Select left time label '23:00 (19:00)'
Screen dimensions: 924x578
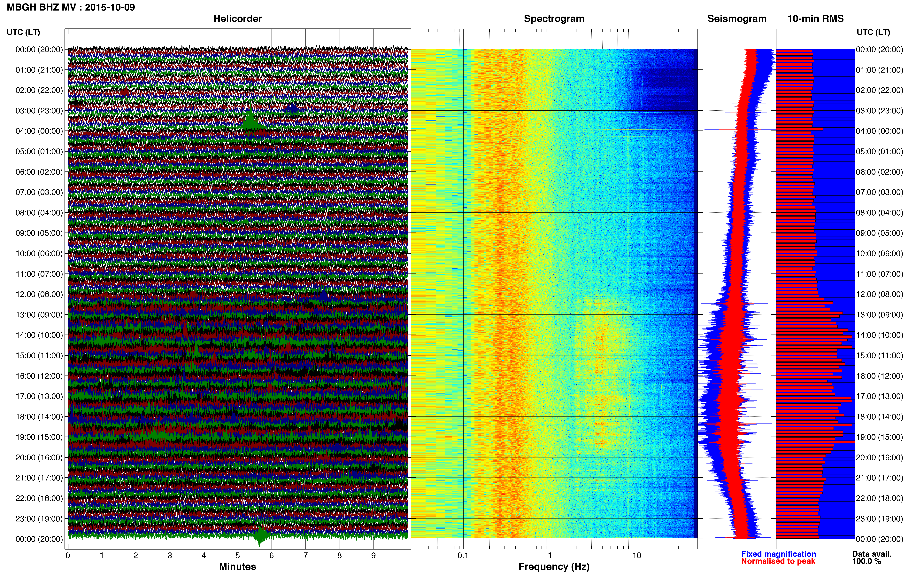click(39, 519)
